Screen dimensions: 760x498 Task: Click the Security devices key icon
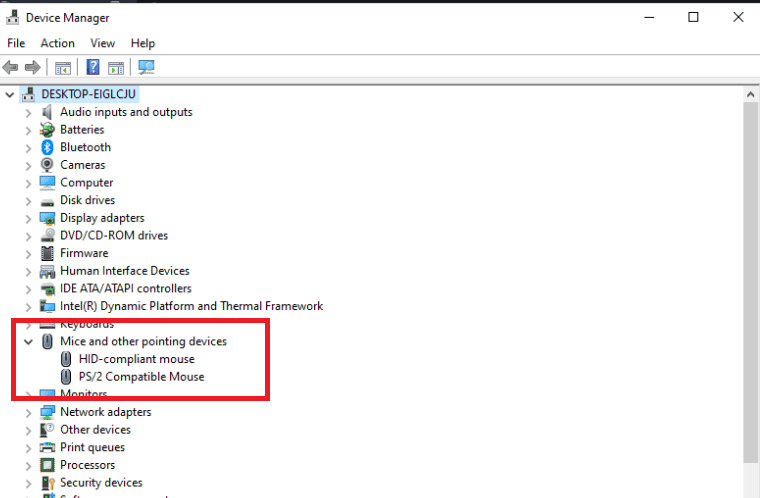[x=48, y=483]
